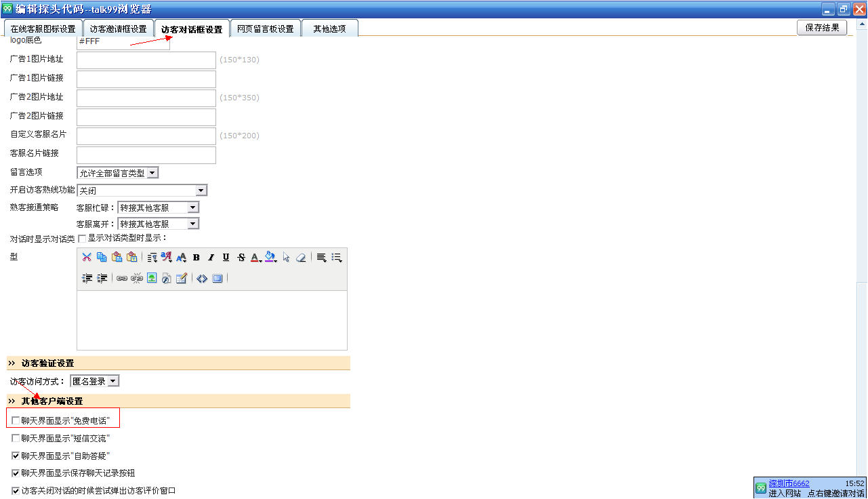Click the HTML source code icon
Screen dimensions: 868x499
coord(202,278)
